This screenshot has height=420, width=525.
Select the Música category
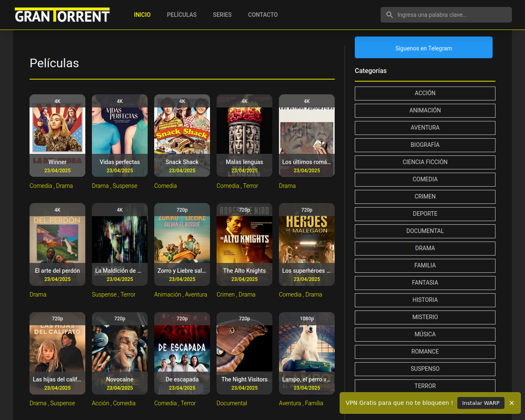[x=425, y=335]
